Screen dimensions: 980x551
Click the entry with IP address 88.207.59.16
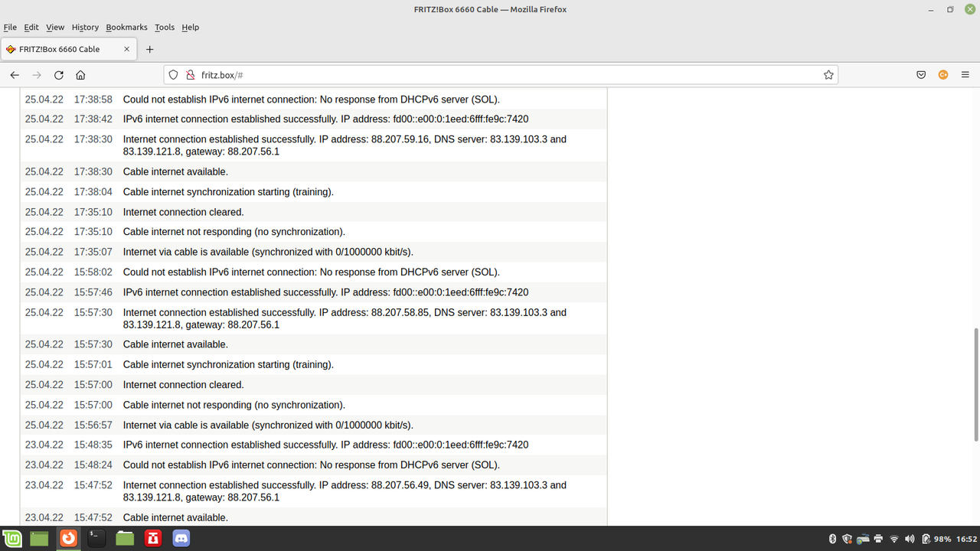point(314,145)
